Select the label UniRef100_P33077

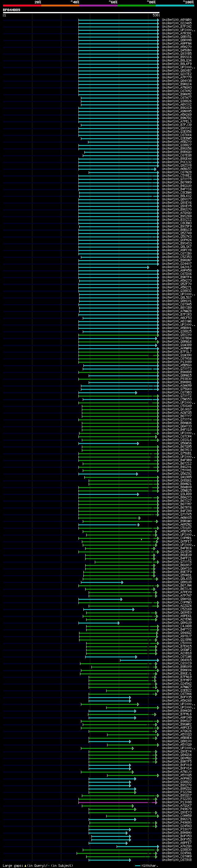coord(177,829)
